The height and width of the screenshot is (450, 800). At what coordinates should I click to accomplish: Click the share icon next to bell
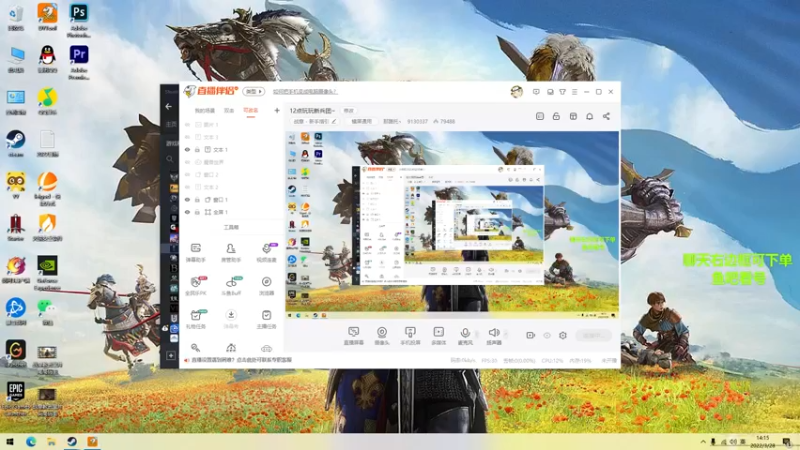tap(606, 116)
